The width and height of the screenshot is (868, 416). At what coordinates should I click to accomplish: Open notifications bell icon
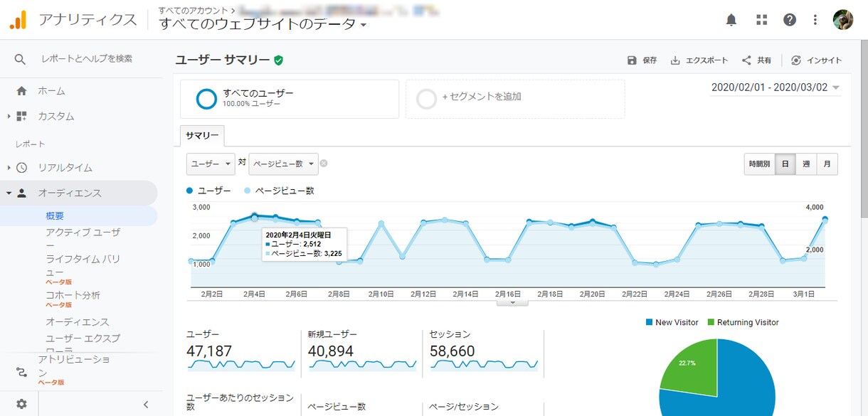(731, 20)
